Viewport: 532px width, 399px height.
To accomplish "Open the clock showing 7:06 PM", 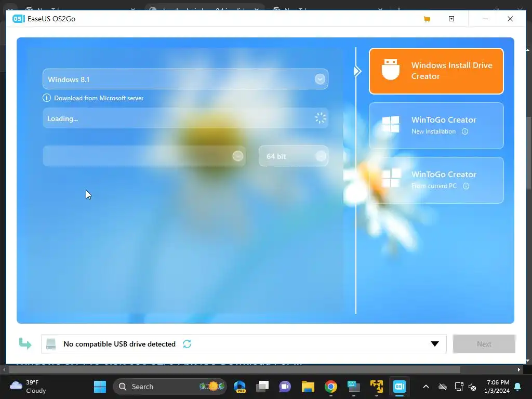I will [x=497, y=387].
